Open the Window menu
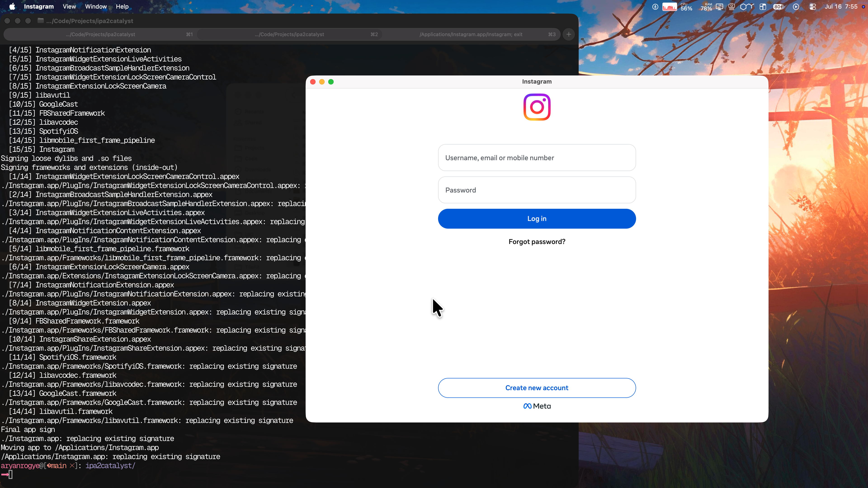Viewport: 868px width, 488px height. coord(96,6)
